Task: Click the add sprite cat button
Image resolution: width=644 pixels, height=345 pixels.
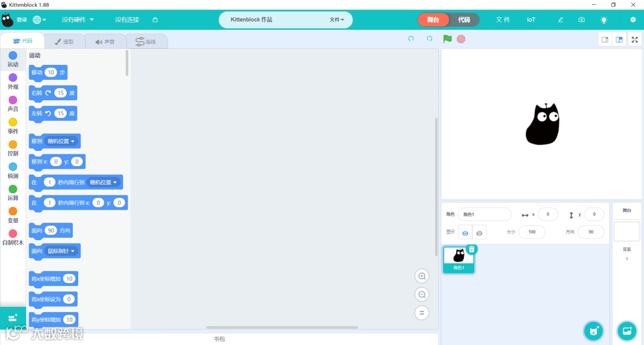Action: pyautogui.click(x=593, y=331)
